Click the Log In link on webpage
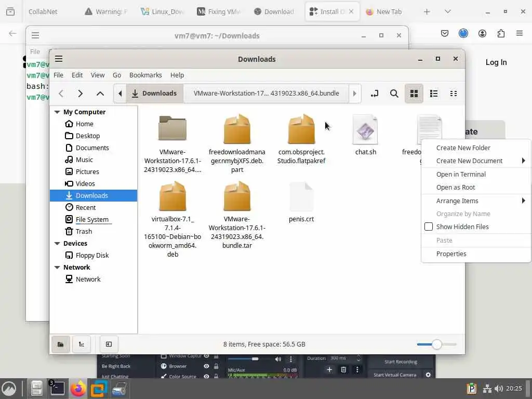This screenshot has width=532, height=399. pyautogui.click(x=496, y=62)
